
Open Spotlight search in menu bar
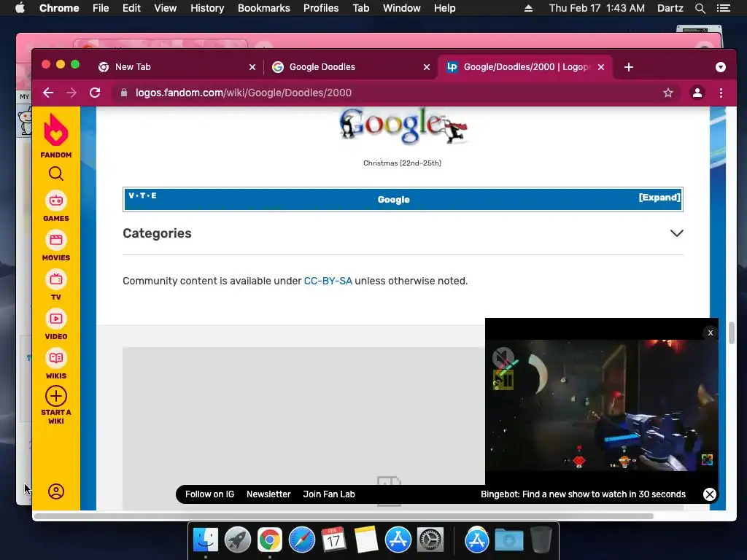pos(700,8)
